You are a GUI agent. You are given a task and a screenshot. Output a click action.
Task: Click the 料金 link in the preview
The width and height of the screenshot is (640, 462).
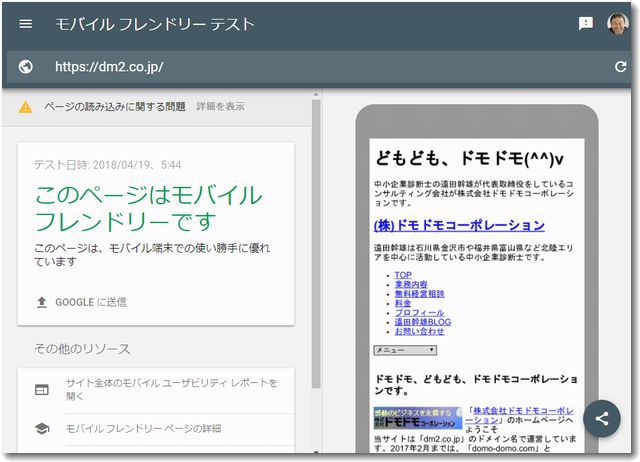pos(403,303)
